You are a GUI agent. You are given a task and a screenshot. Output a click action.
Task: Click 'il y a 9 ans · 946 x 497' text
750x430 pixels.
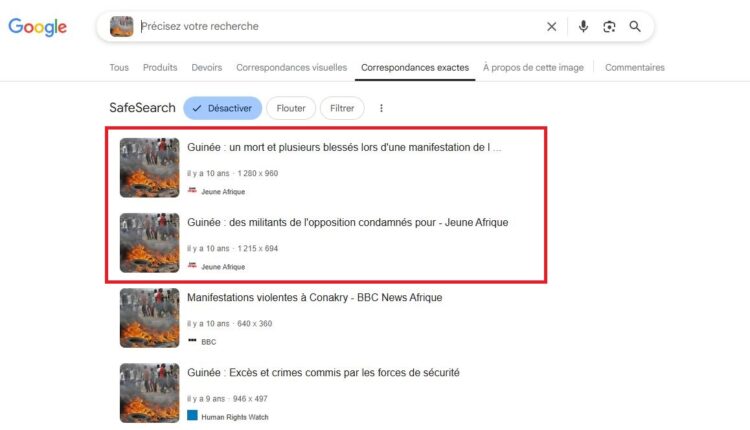227,398
